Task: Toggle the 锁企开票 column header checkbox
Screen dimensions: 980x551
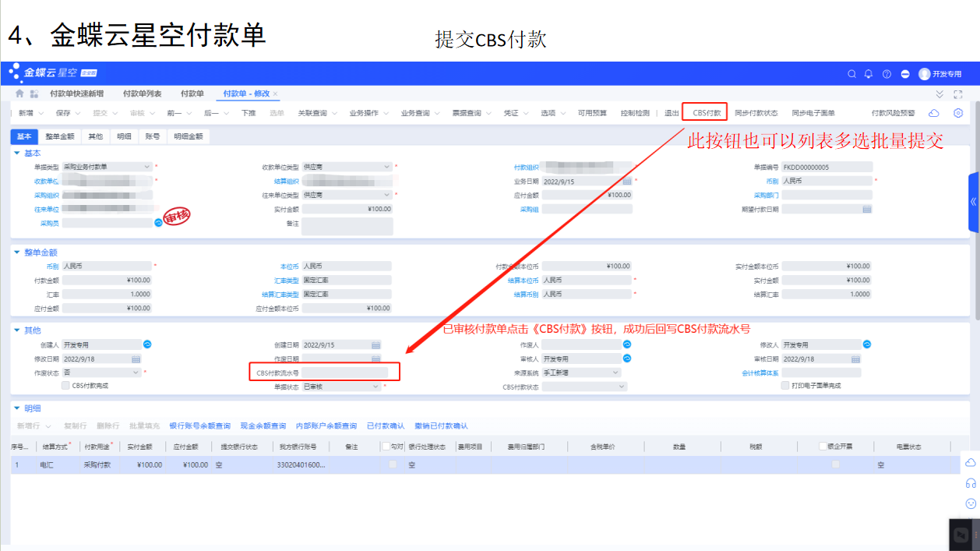Action: (x=823, y=447)
